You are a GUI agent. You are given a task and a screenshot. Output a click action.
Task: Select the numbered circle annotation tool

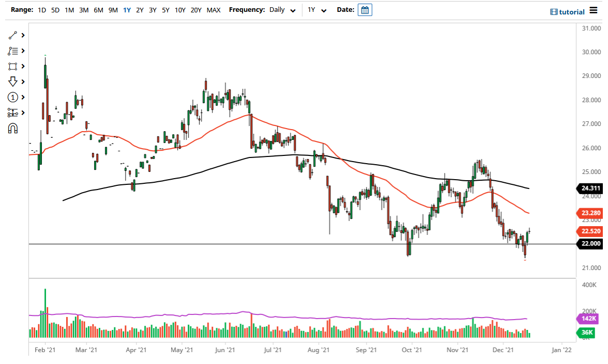13,97
